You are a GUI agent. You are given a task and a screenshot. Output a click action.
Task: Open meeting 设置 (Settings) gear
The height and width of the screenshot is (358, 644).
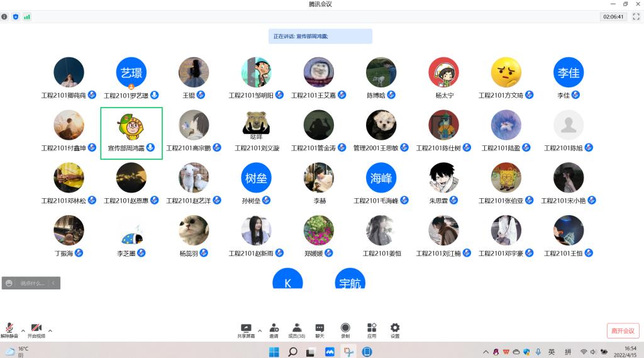(395, 330)
